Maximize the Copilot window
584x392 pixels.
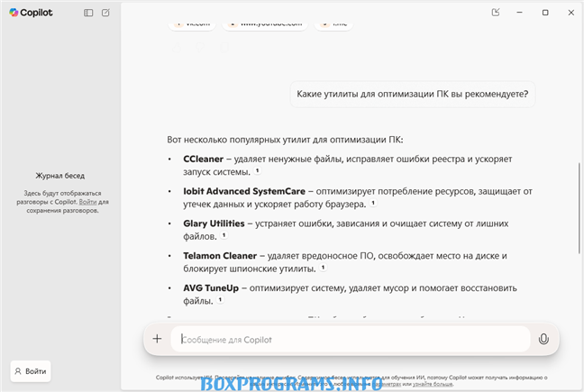(545, 13)
